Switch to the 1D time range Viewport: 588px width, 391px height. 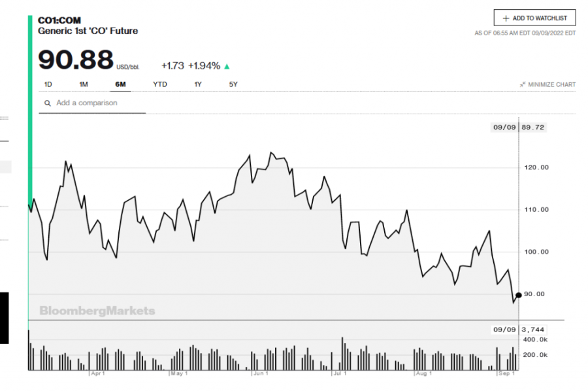point(48,84)
